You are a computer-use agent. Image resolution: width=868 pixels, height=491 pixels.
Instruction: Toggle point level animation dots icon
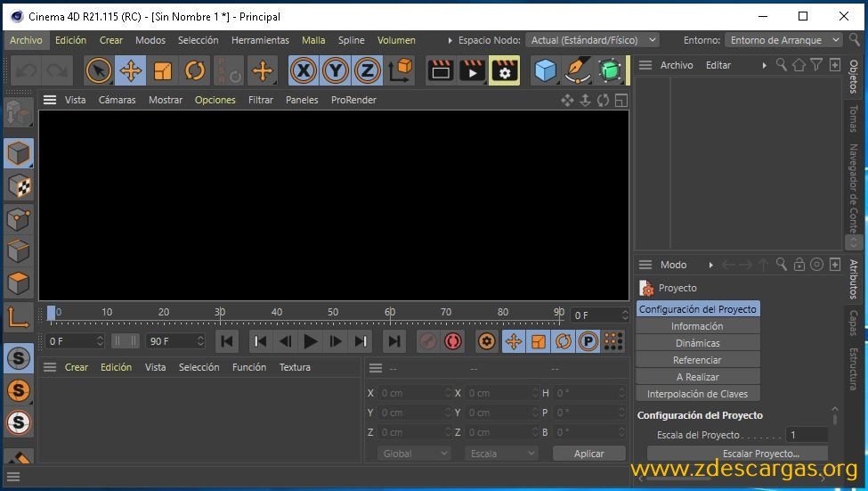[x=613, y=341]
